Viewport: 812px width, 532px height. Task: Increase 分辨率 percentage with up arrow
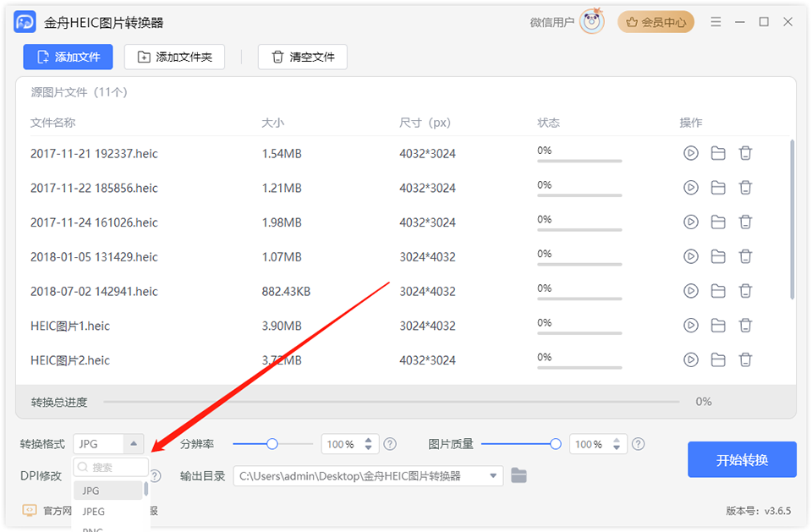[368, 440]
